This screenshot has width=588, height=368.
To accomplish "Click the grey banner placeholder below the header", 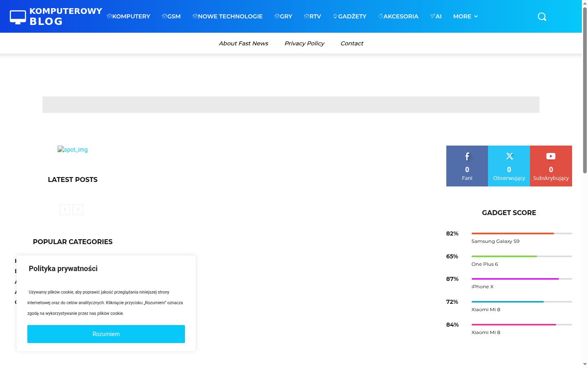I will pyautogui.click(x=291, y=105).
